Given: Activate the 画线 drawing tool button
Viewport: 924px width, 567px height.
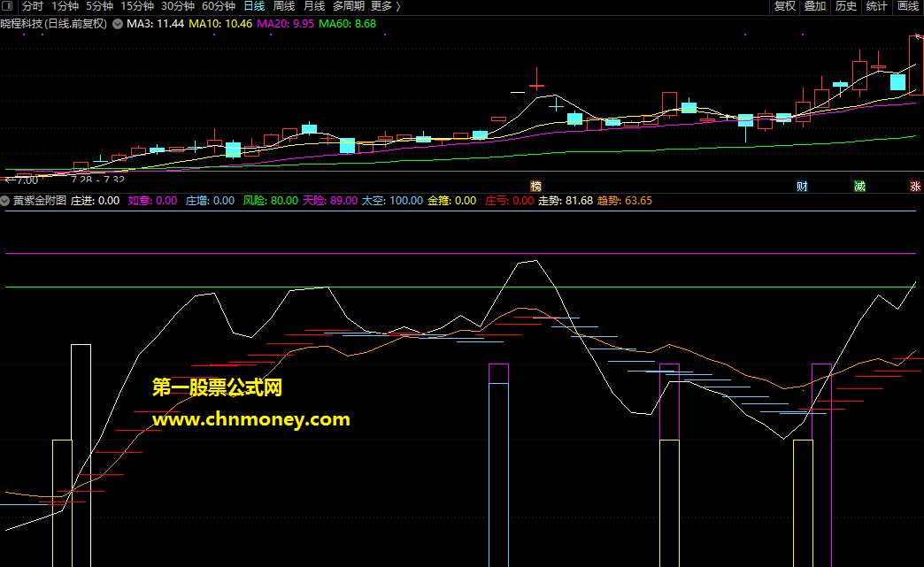Looking at the screenshot, I should [908, 6].
